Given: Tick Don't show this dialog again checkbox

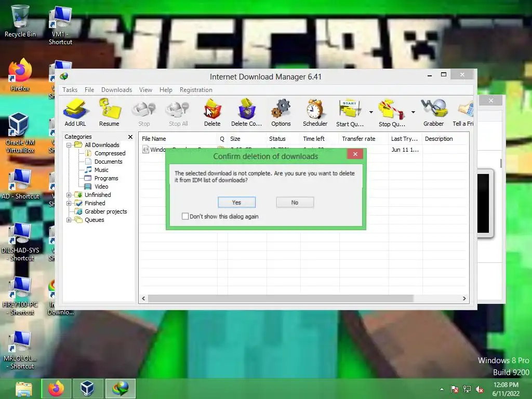Looking at the screenshot, I should point(185,216).
